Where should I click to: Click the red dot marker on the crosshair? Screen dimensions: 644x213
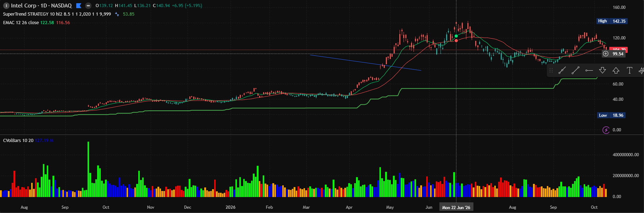(x=456, y=40)
